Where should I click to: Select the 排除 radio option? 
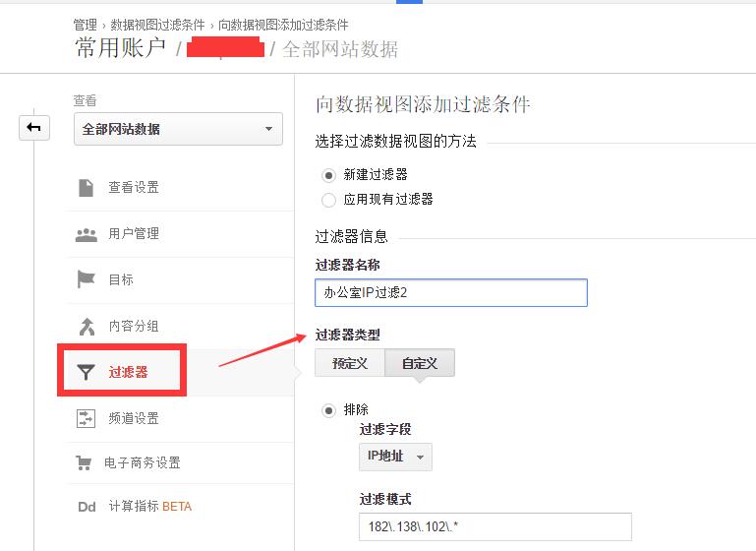coord(328,410)
